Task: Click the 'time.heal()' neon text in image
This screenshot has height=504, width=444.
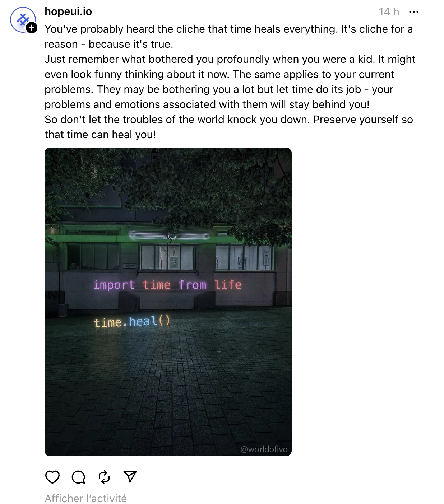Action: [132, 321]
